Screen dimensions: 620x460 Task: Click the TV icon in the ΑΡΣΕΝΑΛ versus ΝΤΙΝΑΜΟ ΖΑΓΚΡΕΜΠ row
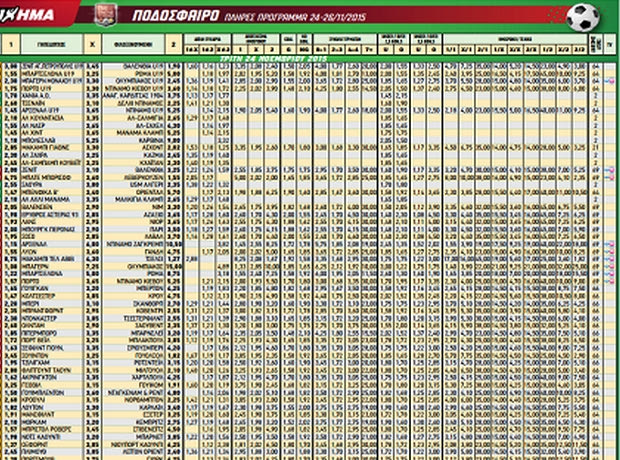click(609, 244)
